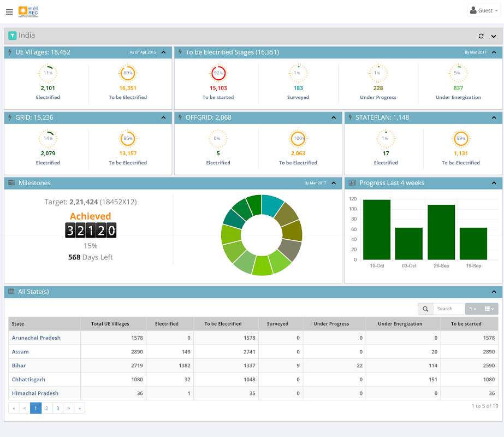Screen dimensions: 504x437
Task: Click the REC logo
Action: pyautogui.click(x=28, y=11)
